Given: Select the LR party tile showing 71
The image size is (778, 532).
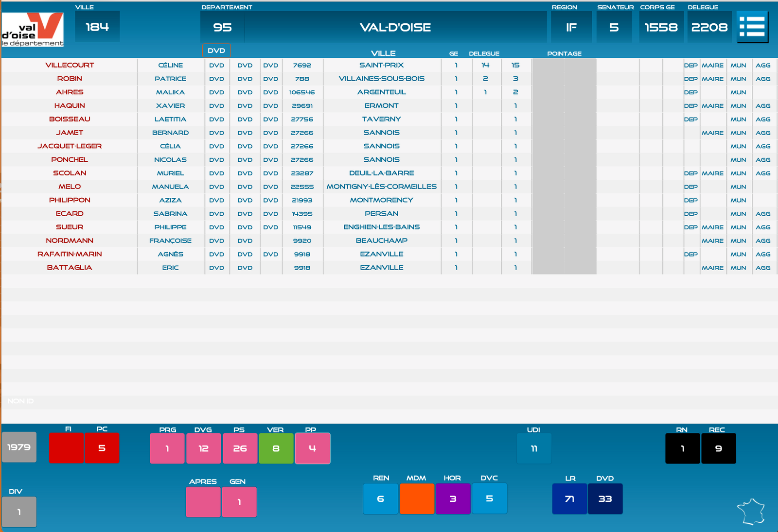Looking at the screenshot, I should click(x=569, y=498).
